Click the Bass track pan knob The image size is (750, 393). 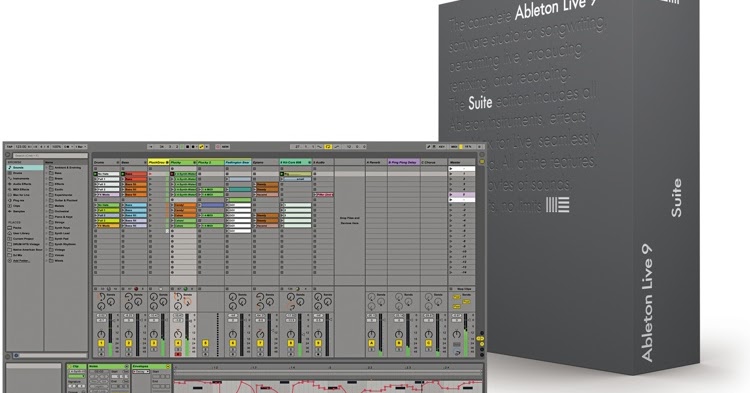pos(129,335)
